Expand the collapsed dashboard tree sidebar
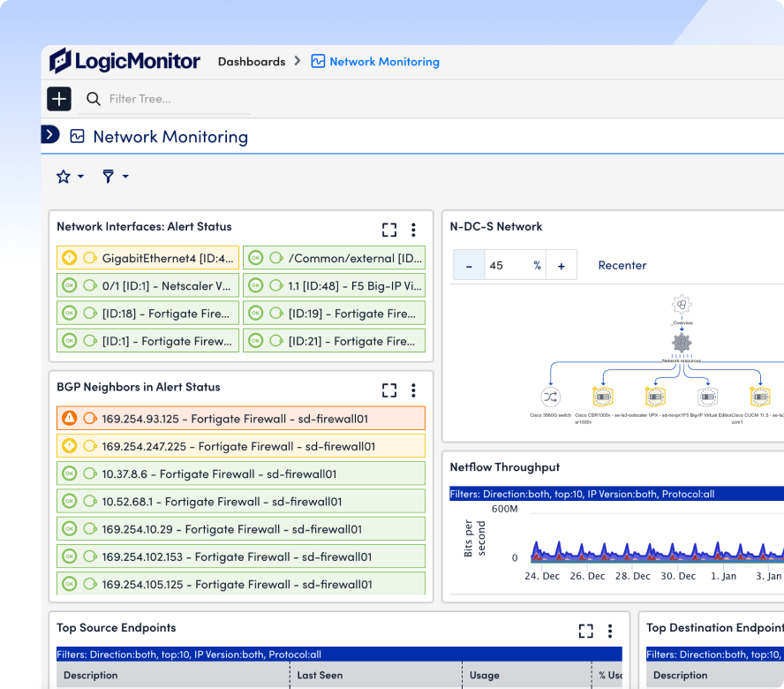This screenshot has height=689, width=784. (50, 134)
